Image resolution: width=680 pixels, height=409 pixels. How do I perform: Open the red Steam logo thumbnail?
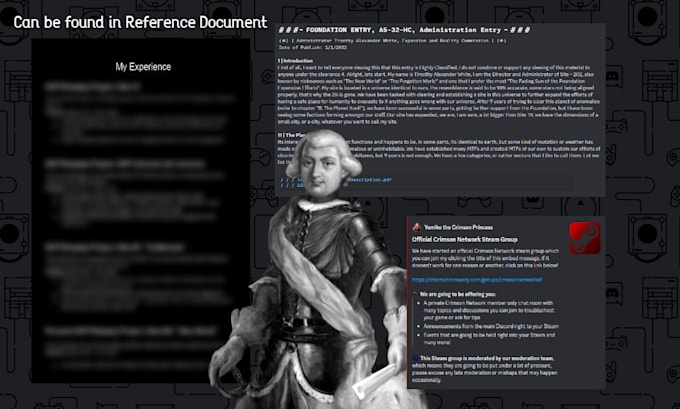(x=585, y=238)
